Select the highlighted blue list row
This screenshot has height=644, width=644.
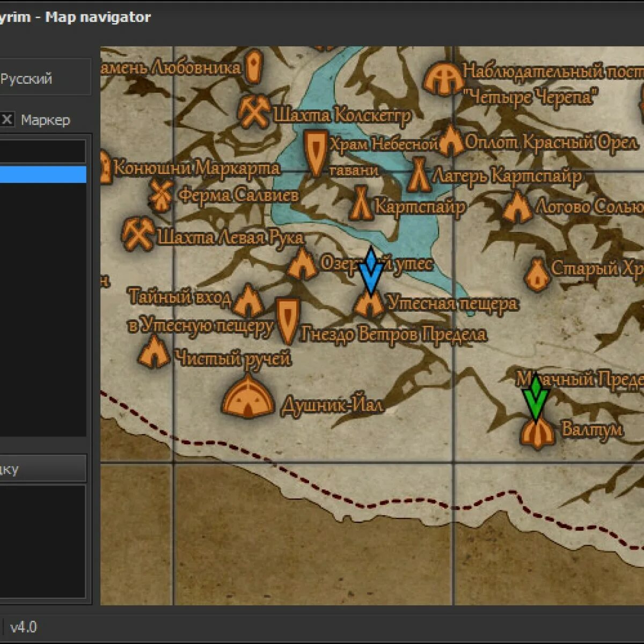click(x=43, y=174)
